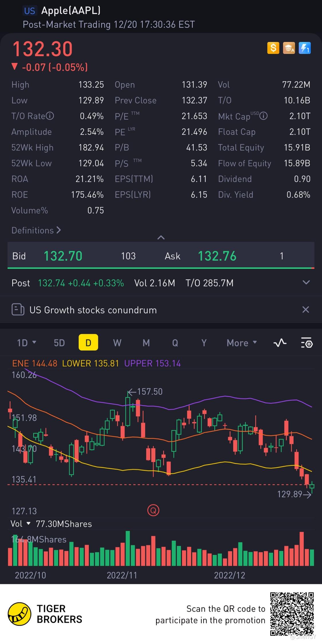The image size is (322, 644).
Task: Open Definitions link
Action: 36,230
